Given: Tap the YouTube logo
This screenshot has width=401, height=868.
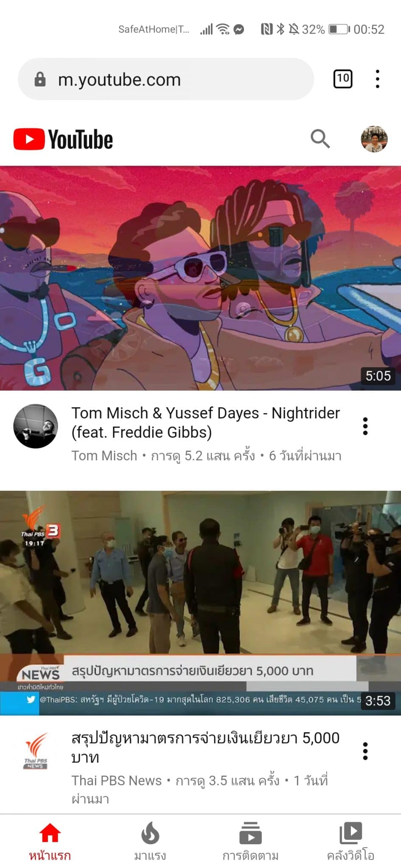Looking at the screenshot, I should (63, 139).
